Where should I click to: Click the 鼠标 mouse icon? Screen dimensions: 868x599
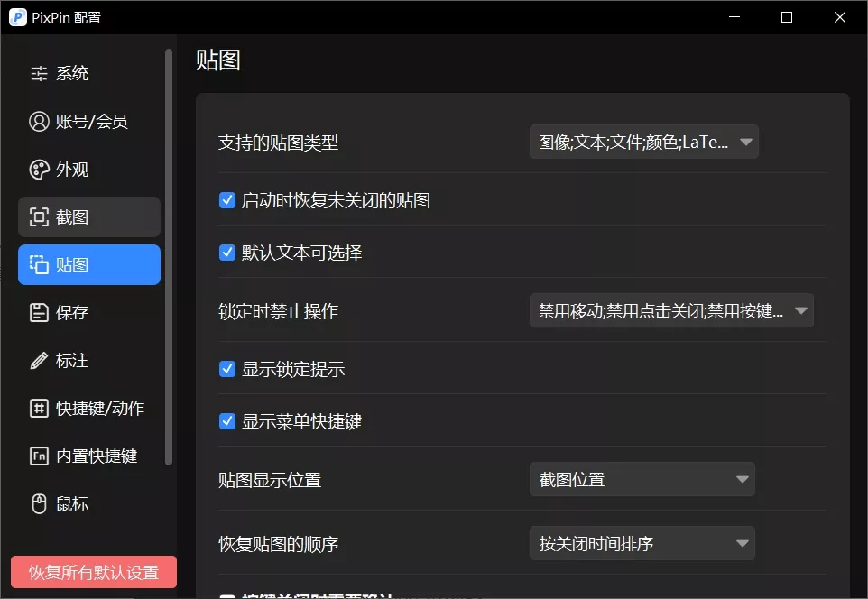[x=39, y=504]
